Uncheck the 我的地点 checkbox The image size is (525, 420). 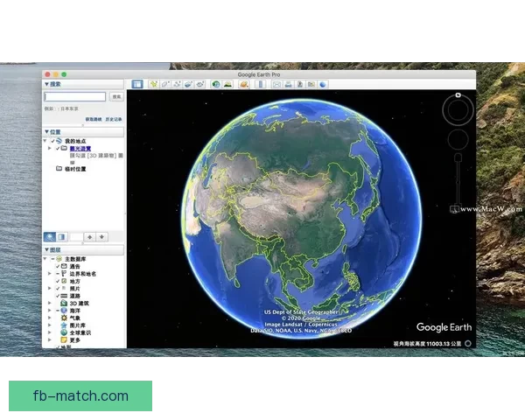53,141
